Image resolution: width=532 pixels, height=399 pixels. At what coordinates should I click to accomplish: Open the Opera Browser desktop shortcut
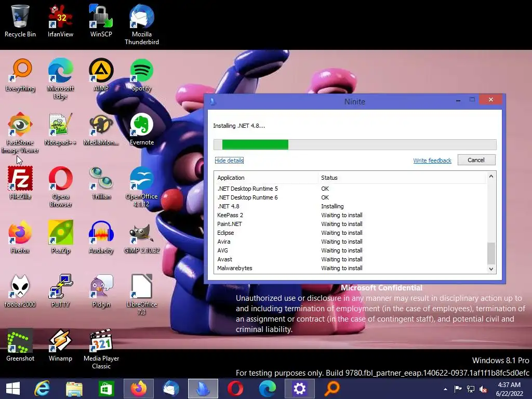coord(60,187)
